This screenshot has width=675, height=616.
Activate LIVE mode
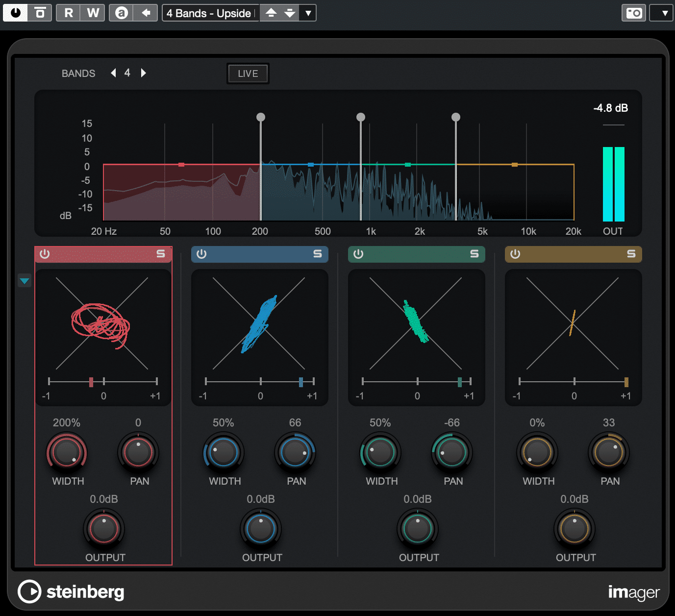248,73
